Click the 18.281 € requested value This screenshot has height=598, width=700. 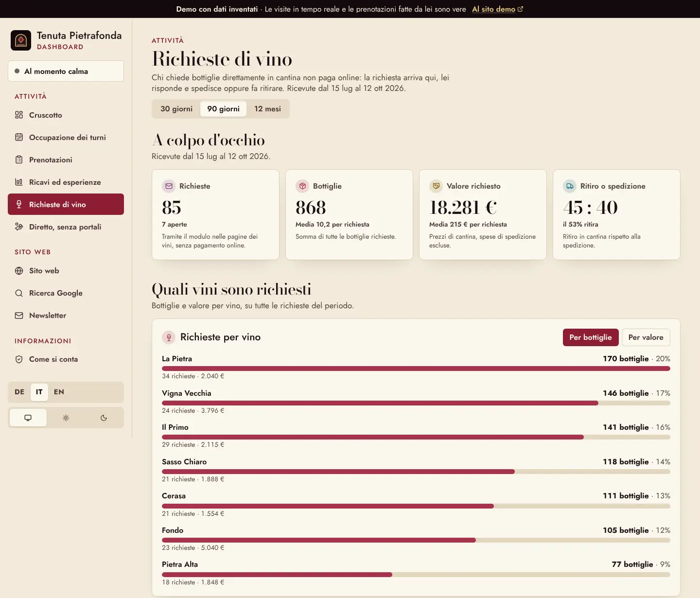[463, 208]
